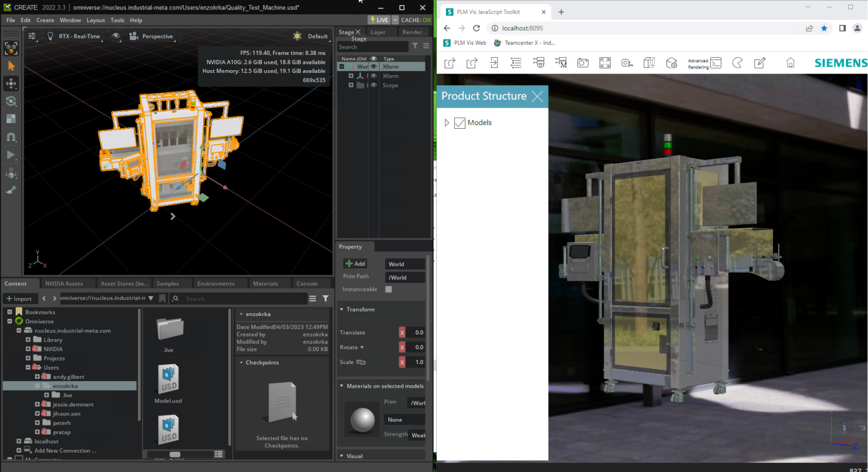868x472 pixels.
Task: Fit the model to screen in PLM Vis
Action: coord(605,63)
